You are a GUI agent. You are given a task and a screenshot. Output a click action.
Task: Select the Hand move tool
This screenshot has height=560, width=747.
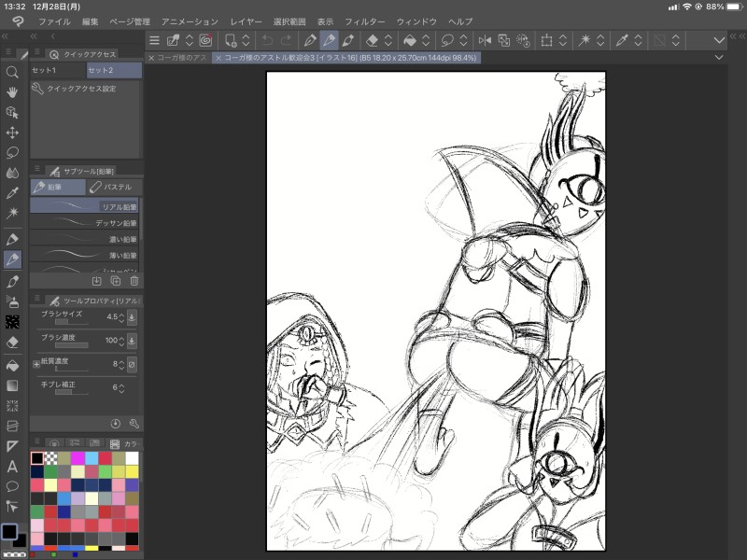12,92
